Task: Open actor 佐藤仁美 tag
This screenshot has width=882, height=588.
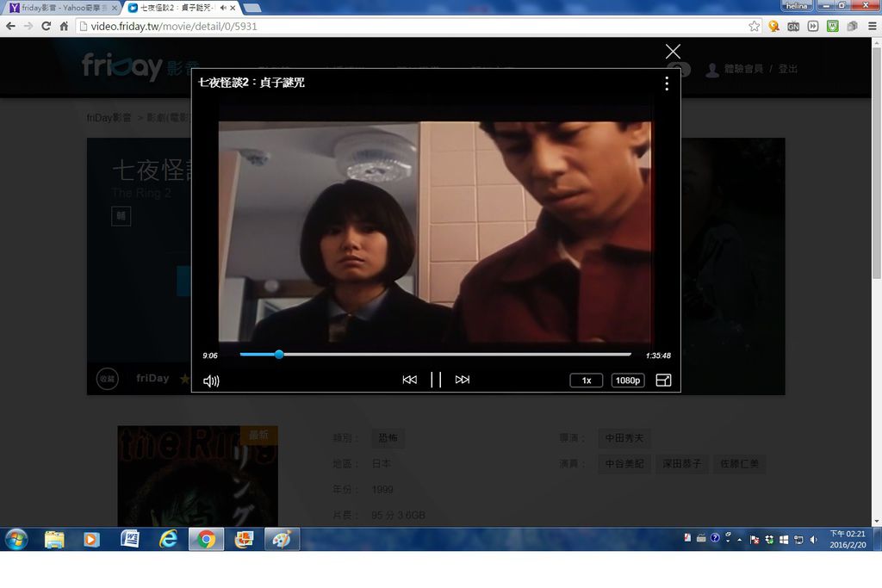Action: (739, 464)
